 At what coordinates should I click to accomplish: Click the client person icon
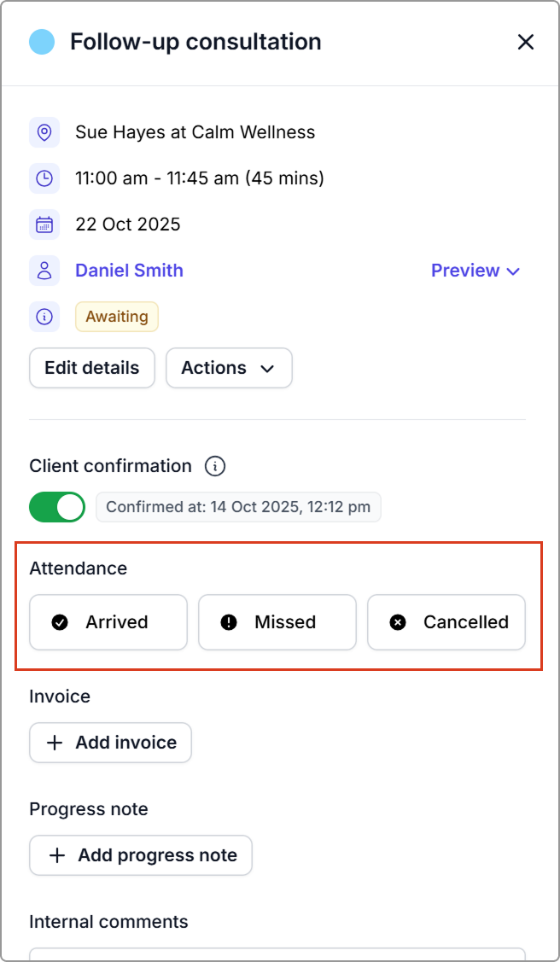tap(44, 271)
